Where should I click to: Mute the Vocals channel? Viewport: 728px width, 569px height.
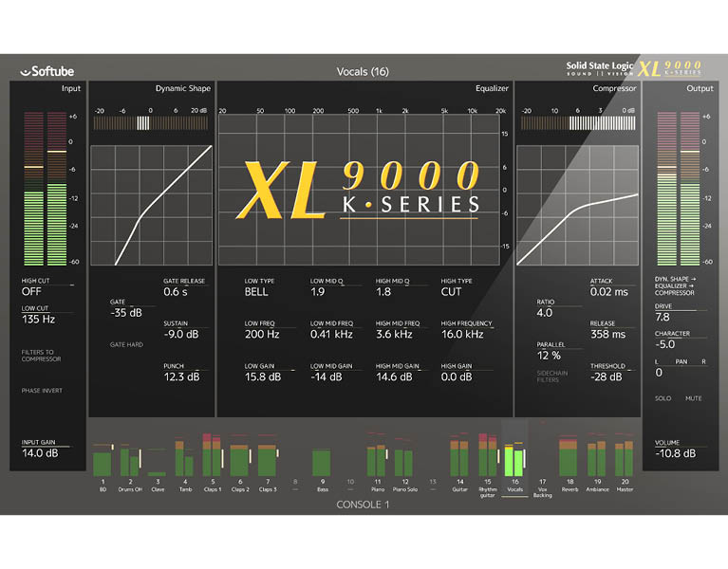pyautogui.click(x=693, y=398)
